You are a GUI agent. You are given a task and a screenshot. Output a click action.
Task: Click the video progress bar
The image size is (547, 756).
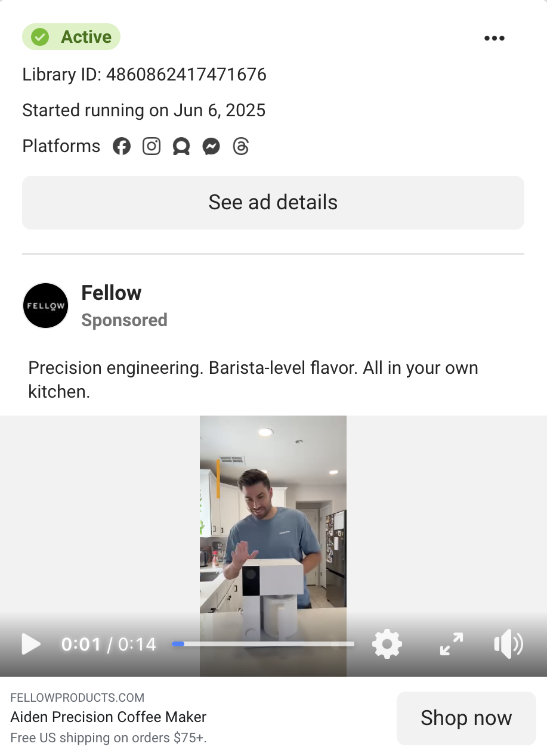click(263, 644)
